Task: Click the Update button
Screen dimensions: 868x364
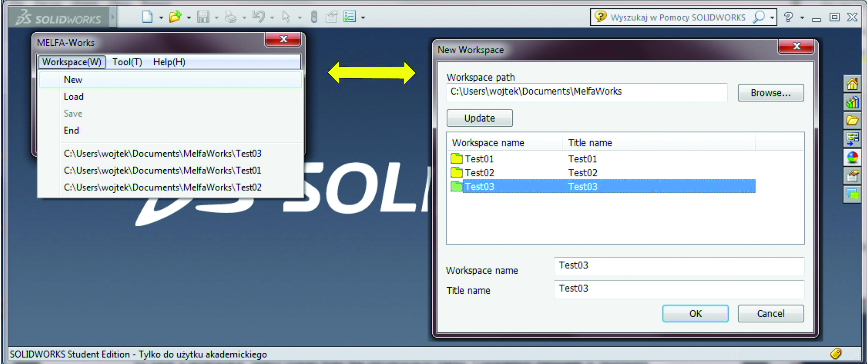Action: pyautogui.click(x=480, y=118)
